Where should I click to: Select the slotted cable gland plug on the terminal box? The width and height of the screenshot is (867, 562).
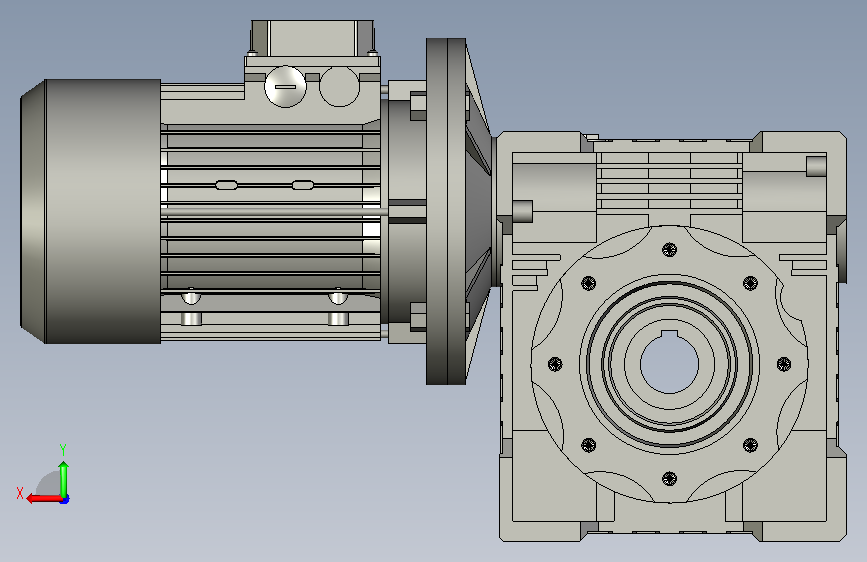(x=285, y=86)
